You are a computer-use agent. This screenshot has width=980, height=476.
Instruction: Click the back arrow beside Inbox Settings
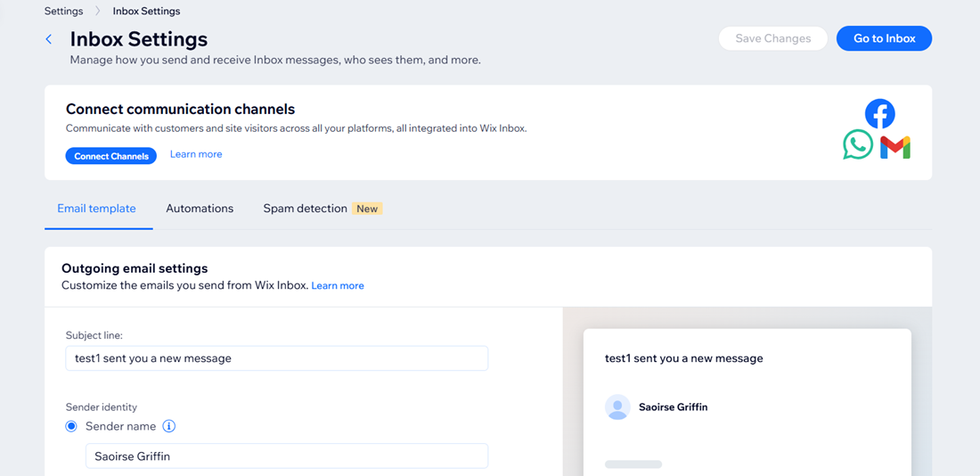tap(49, 39)
